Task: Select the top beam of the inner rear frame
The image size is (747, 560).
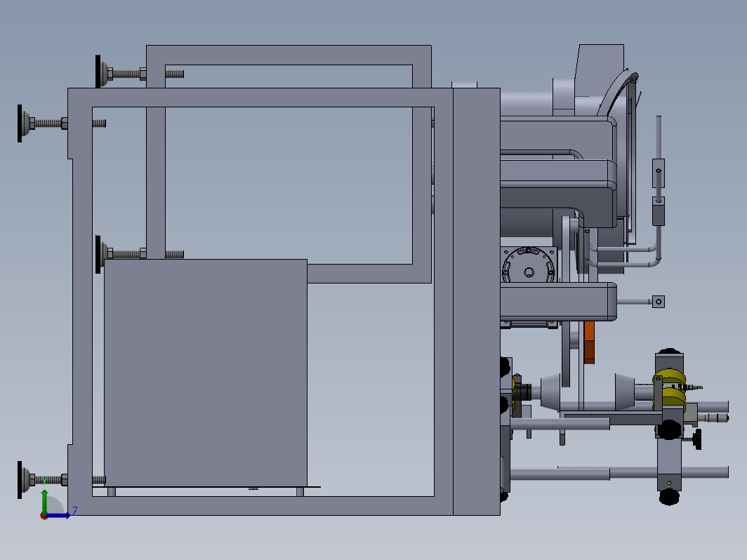Action: click(x=289, y=55)
